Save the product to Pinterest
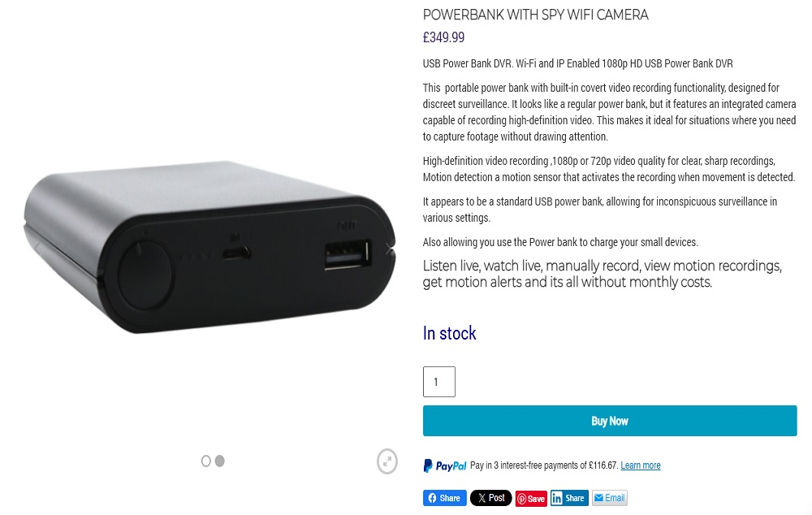Screen dimensions: 812x515 pos(531,499)
